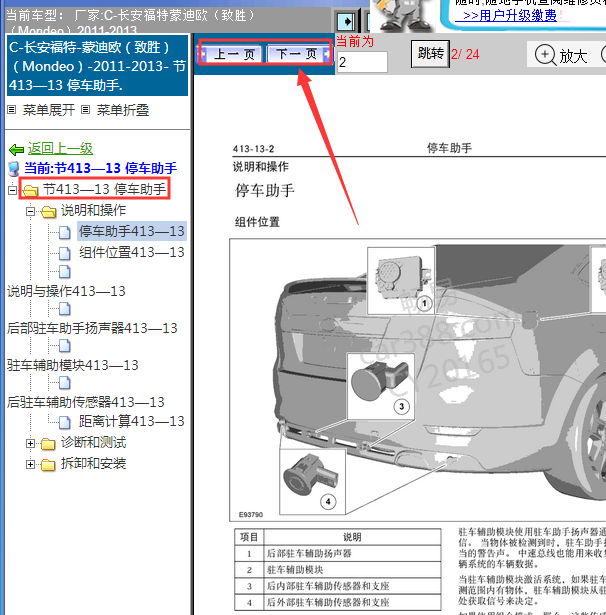This screenshot has width=606, height=615.
Task: Click the 当前:节413—13 停车助手 label
Action: (x=100, y=168)
